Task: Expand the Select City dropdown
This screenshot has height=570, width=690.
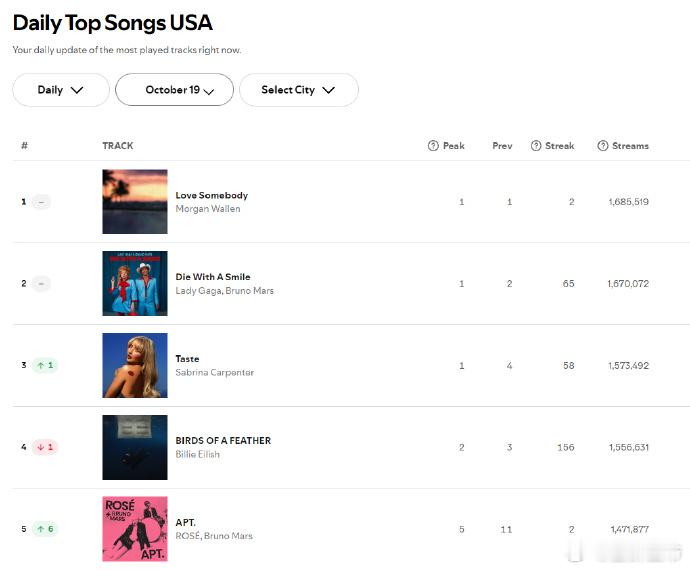Action: pyautogui.click(x=299, y=90)
